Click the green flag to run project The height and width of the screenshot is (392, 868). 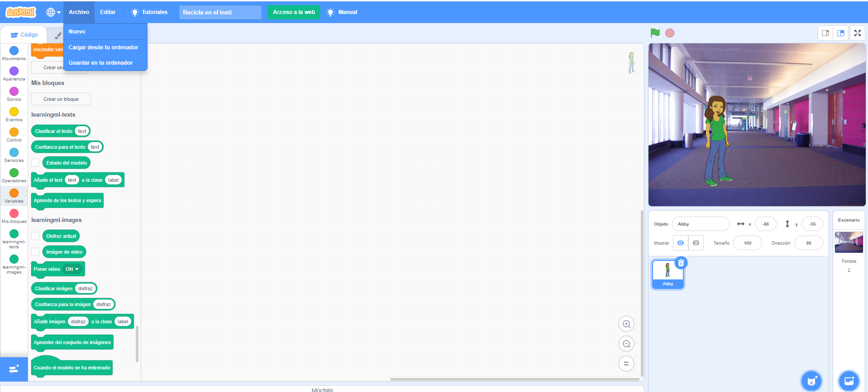[655, 33]
